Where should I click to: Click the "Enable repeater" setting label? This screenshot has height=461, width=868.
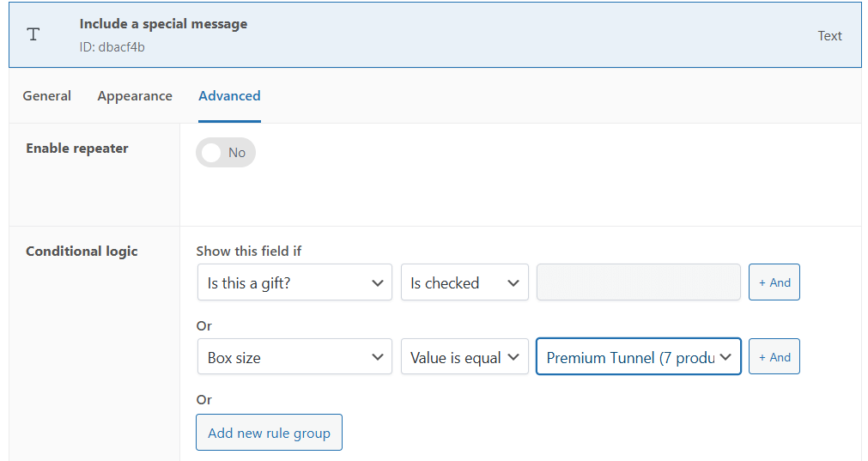click(77, 149)
